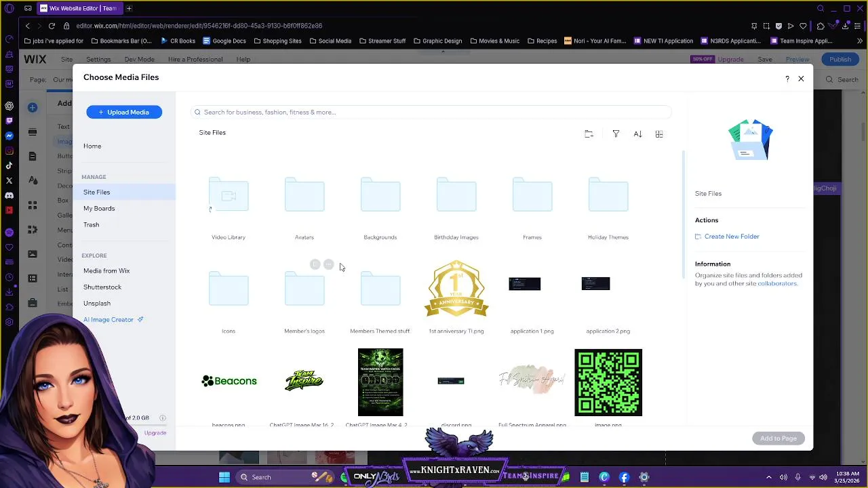Select the QR code image
The height and width of the screenshot is (488, 868).
point(608,382)
